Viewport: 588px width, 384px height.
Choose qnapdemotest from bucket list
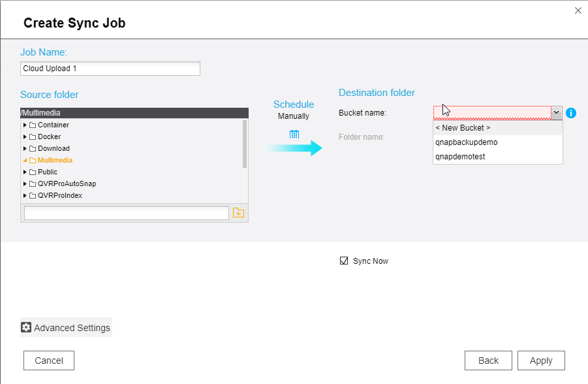coord(460,157)
